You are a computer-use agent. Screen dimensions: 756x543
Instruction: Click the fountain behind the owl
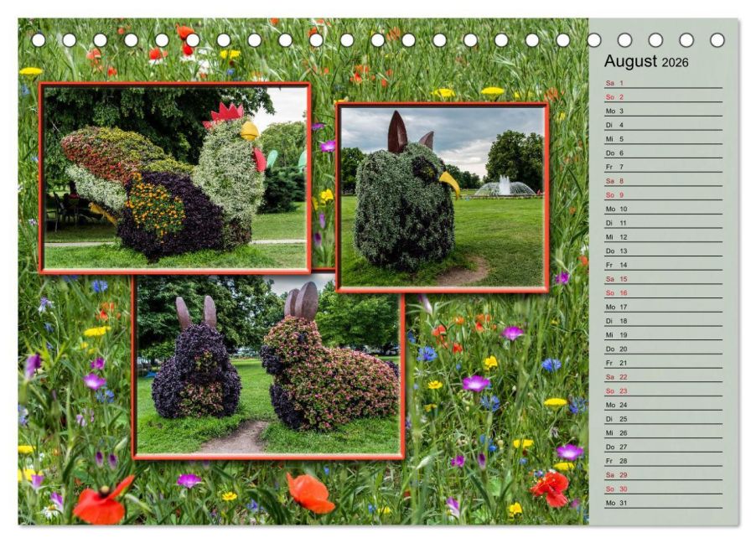[x=505, y=187]
